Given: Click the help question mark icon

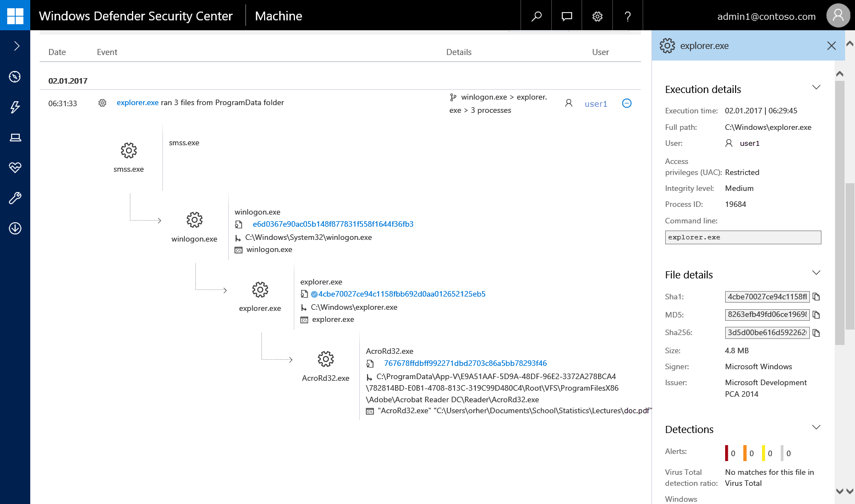Looking at the screenshot, I should [x=628, y=16].
